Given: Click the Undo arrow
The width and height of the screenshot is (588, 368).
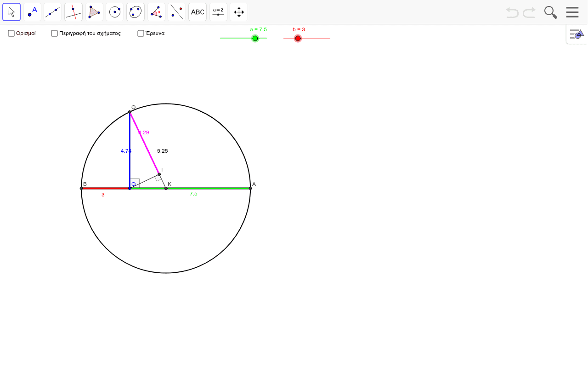Looking at the screenshot, I should click(512, 12).
